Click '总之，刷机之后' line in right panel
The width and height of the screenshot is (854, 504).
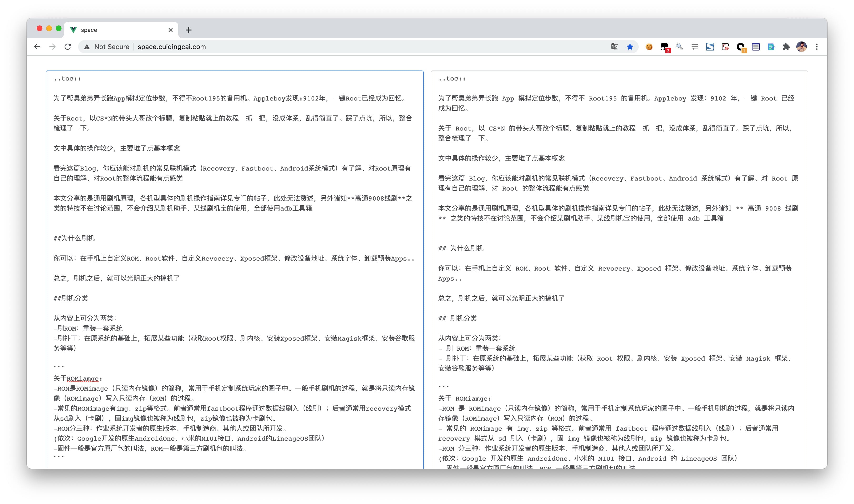pos(501,298)
